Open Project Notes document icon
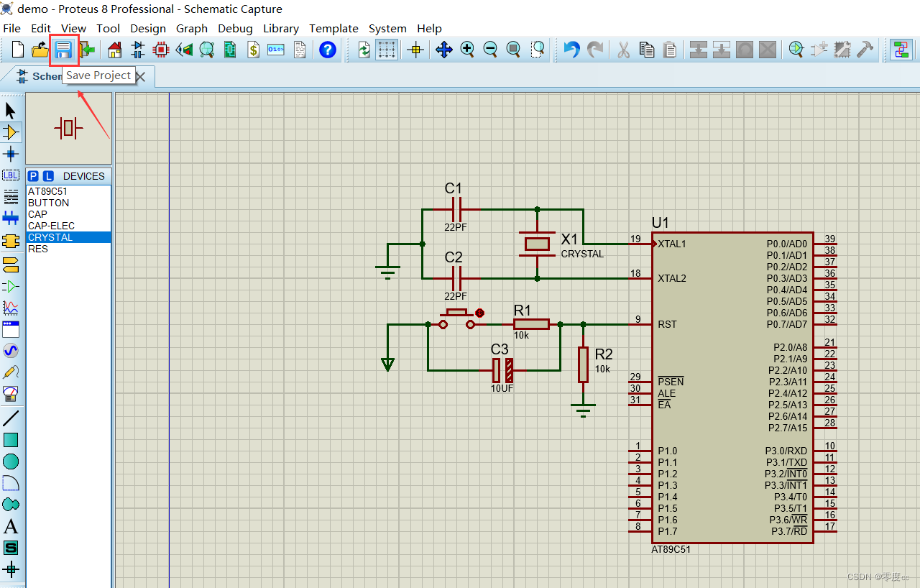Screen dimensions: 920x588 point(299,50)
